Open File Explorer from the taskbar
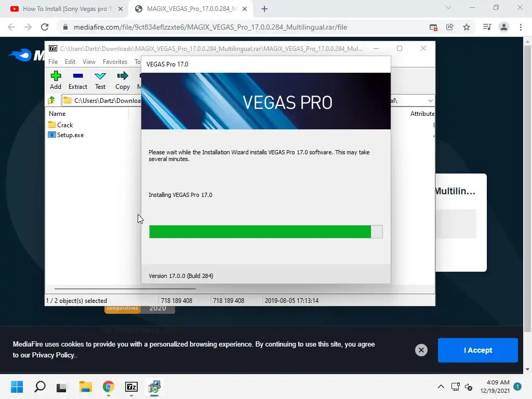This screenshot has width=532, height=399. point(86,387)
